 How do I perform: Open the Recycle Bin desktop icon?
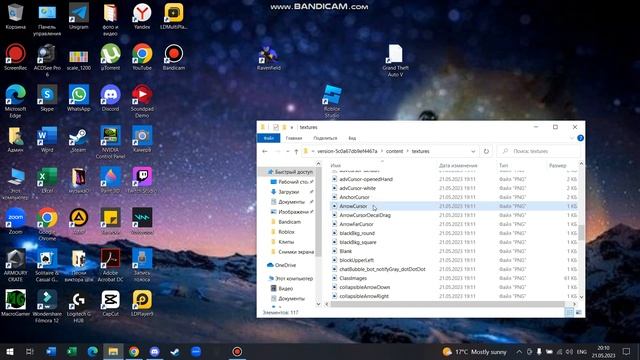point(16,16)
